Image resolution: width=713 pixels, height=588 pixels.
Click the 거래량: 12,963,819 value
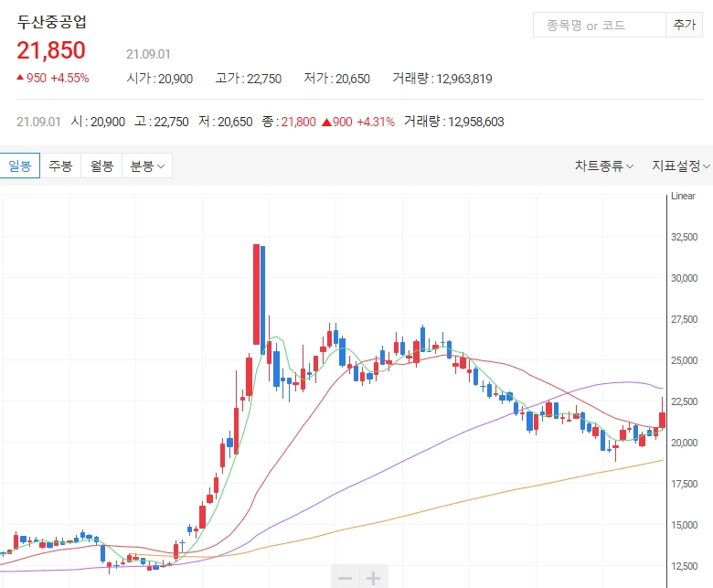[442, 79]
